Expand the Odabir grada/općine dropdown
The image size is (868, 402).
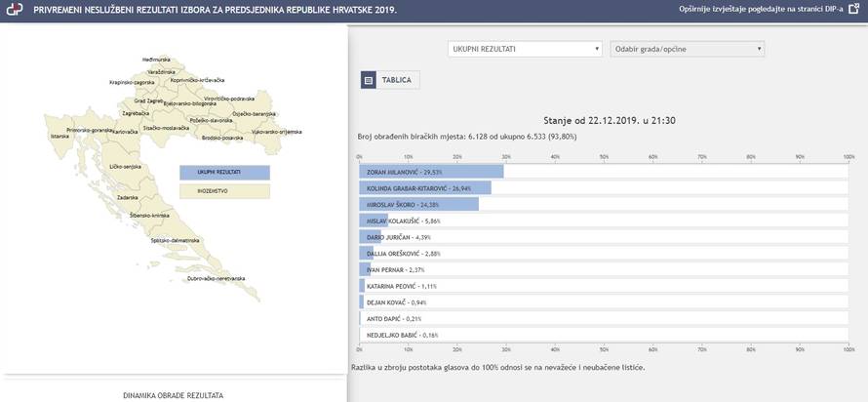click(687, 49)
